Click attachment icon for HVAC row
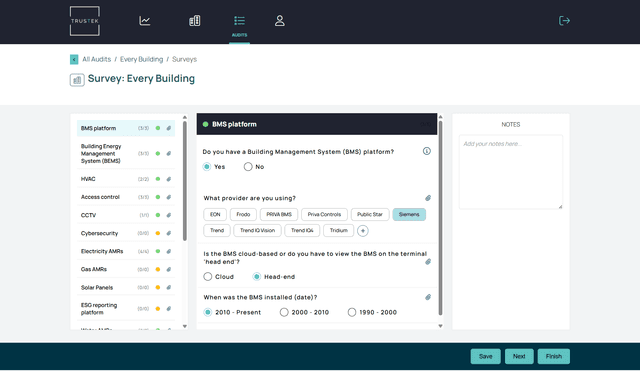This screenshot has width=640, height=371. click(169, 179)
